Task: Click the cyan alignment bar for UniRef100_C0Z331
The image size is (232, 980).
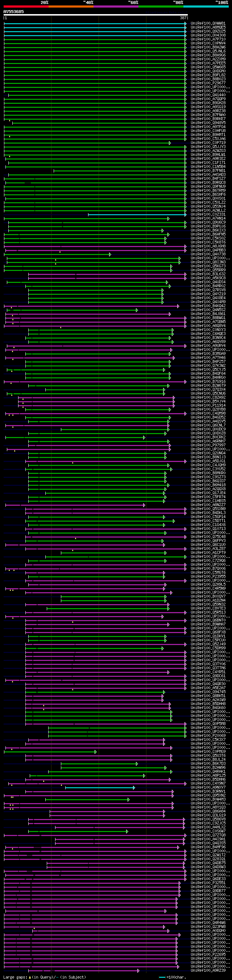Action: [x=137, y=215]
